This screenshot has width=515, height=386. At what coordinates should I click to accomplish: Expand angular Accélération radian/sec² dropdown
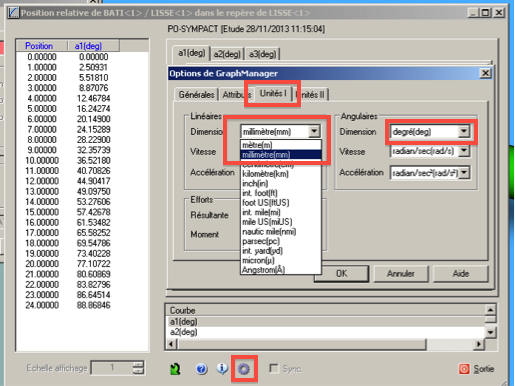(464, 173)
